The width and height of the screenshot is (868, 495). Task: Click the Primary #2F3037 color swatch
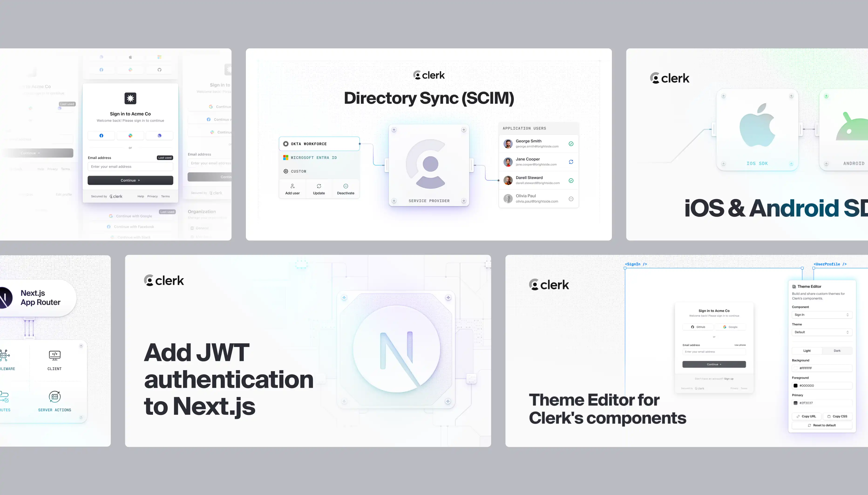[796, 403]
